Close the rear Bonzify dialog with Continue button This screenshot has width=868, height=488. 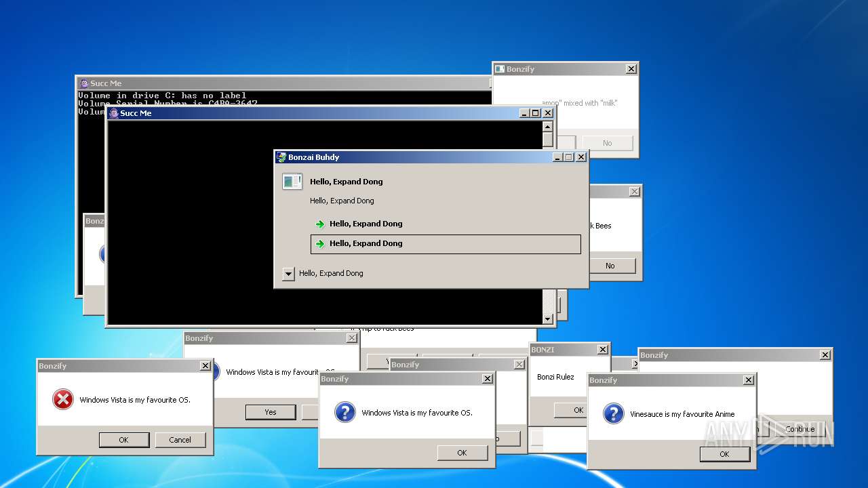825,355
